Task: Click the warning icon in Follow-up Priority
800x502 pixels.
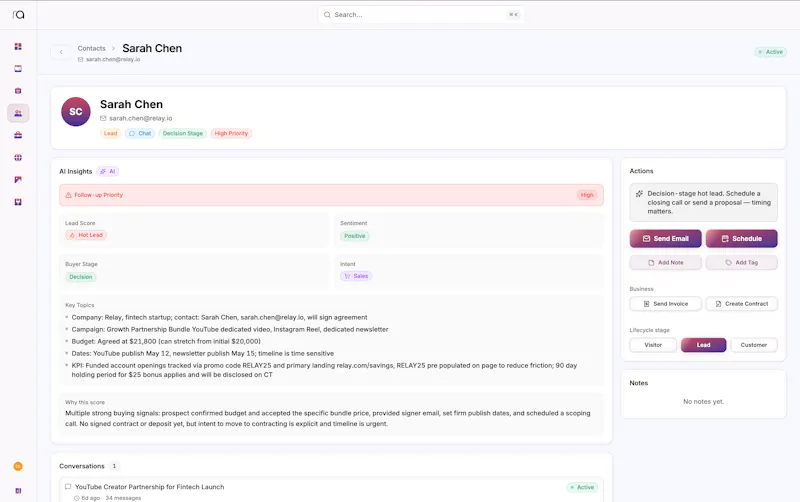Action: coord(68,195)
